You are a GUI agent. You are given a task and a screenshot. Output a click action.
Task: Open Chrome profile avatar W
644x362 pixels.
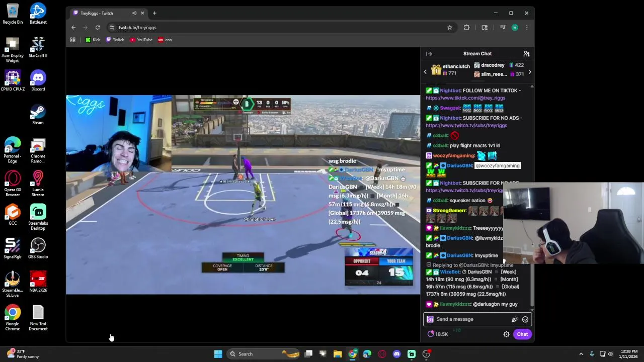coord(515,28)
